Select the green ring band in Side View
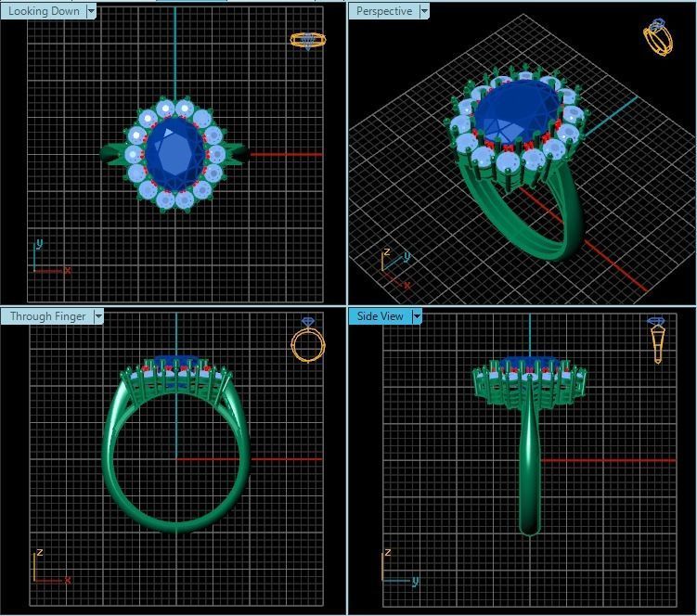The height and width of the screenshot is (616, 697). point(529,467)
